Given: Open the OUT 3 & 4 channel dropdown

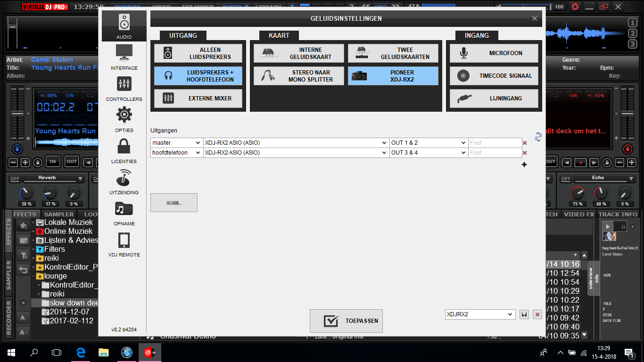Looking at the screenshot, I should point(429,153).
